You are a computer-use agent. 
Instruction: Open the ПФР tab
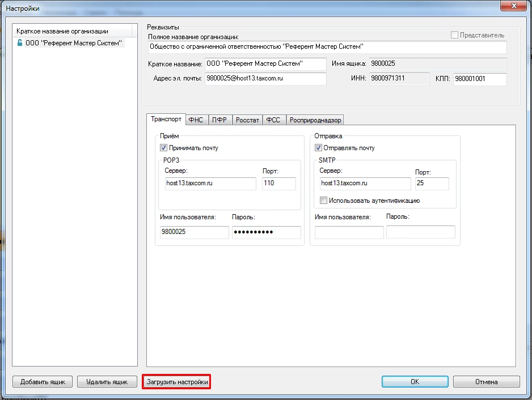[x=219, y=120]
